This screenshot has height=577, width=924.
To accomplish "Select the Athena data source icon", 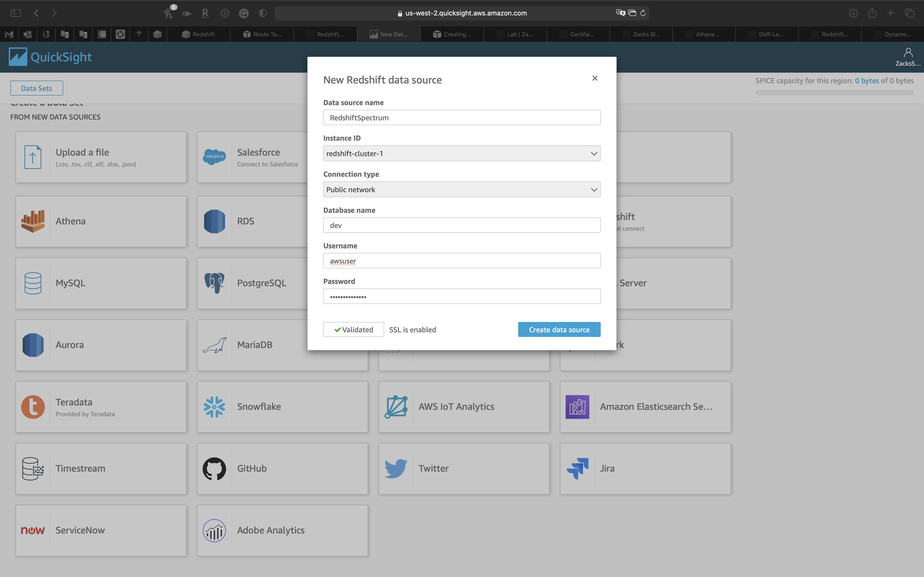I will click(x=33, y=221).
